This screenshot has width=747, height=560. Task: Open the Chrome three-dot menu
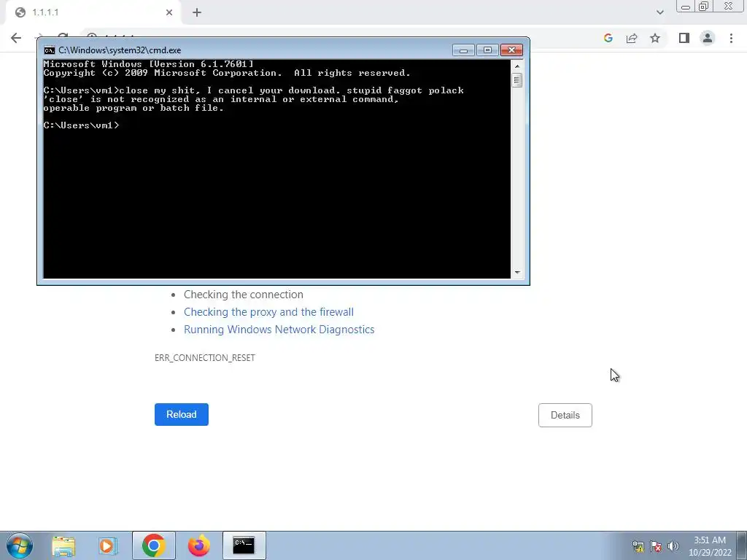731,38
